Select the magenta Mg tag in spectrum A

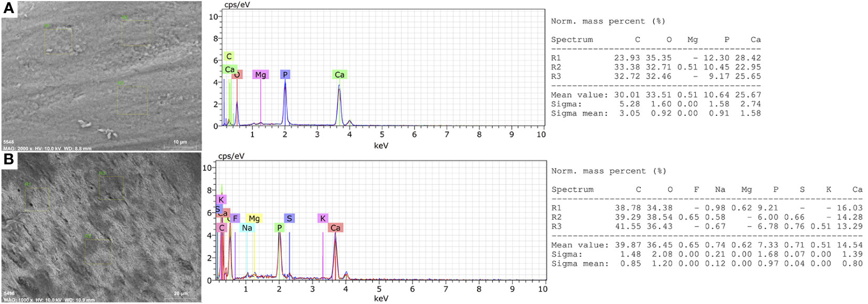click(260, 74)
